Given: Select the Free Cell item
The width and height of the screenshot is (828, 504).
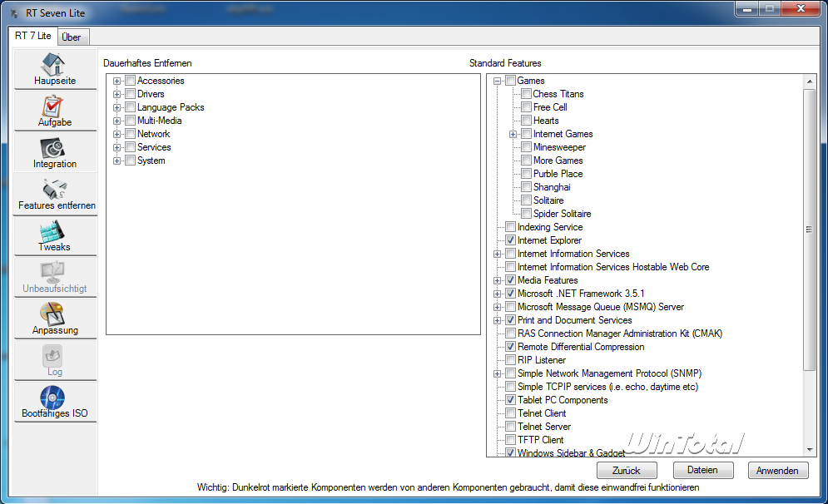Looking at the screenshot, I should pos(550,107).
